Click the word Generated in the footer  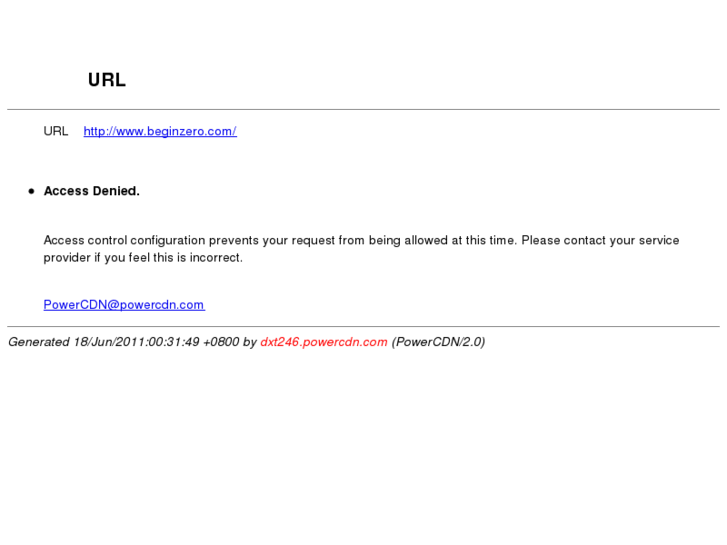click(39, 342)
